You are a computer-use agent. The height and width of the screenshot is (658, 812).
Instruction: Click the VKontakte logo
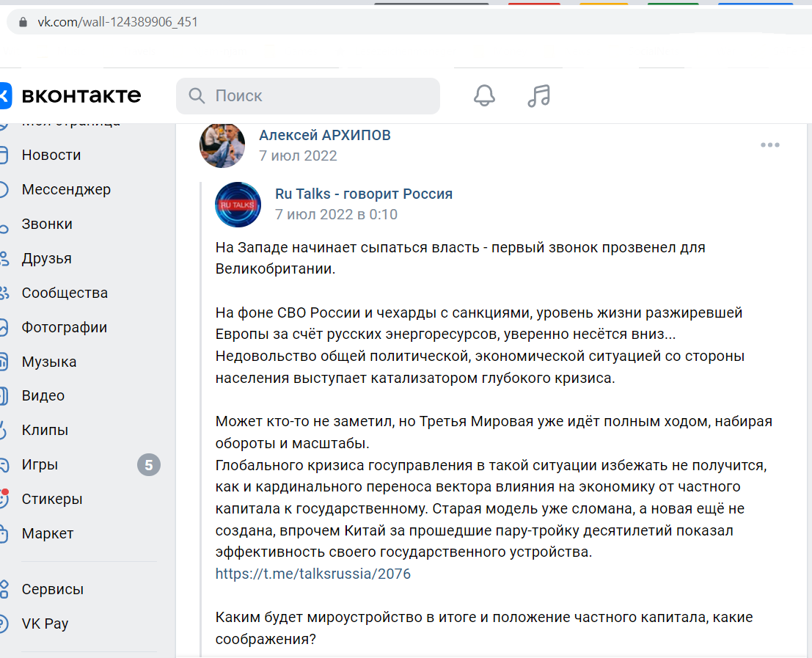pyautogui.click(x=71, y=95)
